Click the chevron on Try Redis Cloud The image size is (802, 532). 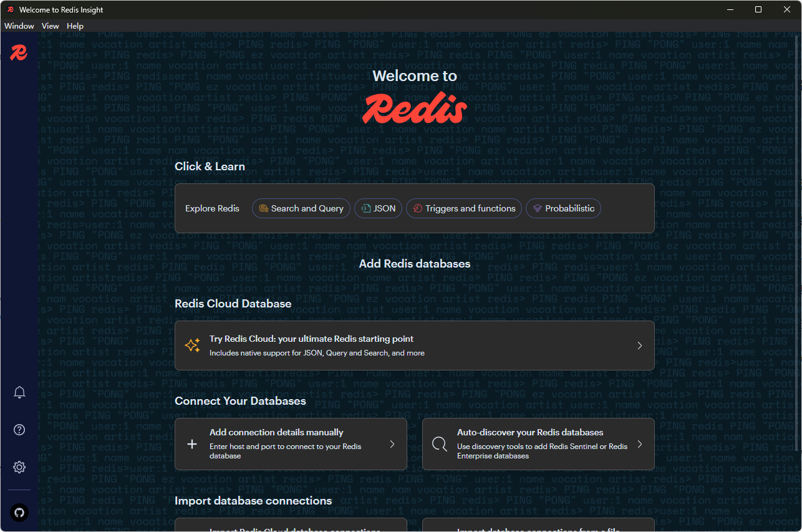click(x=639, y=346)
